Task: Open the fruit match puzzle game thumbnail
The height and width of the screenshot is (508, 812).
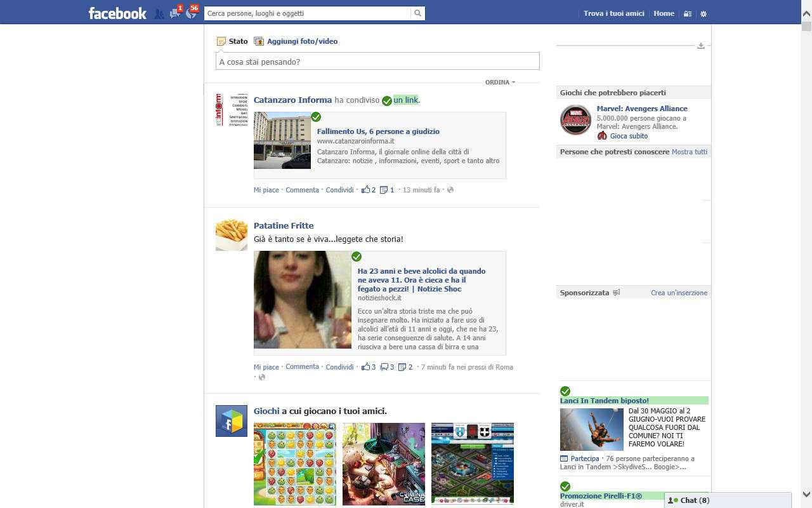Action: point(295,464)
